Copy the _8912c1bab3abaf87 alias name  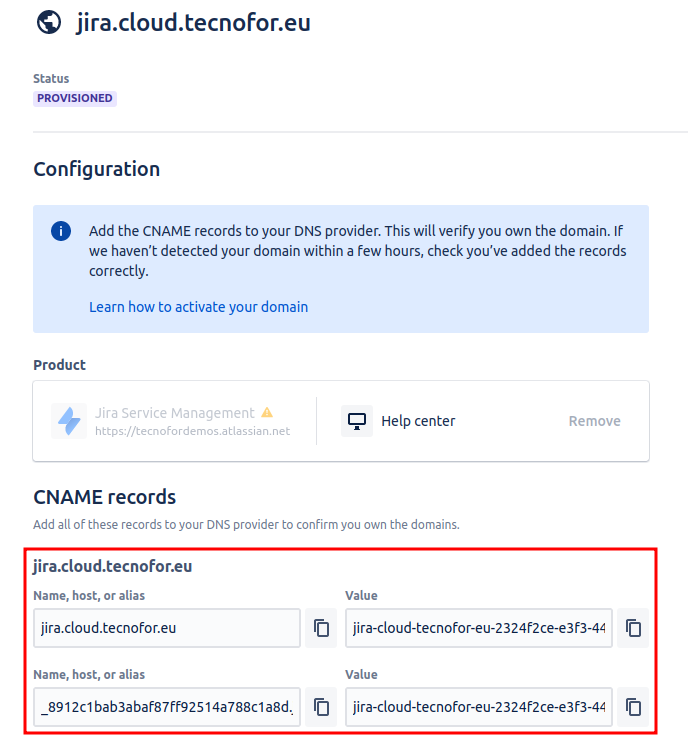click(321, 707)
